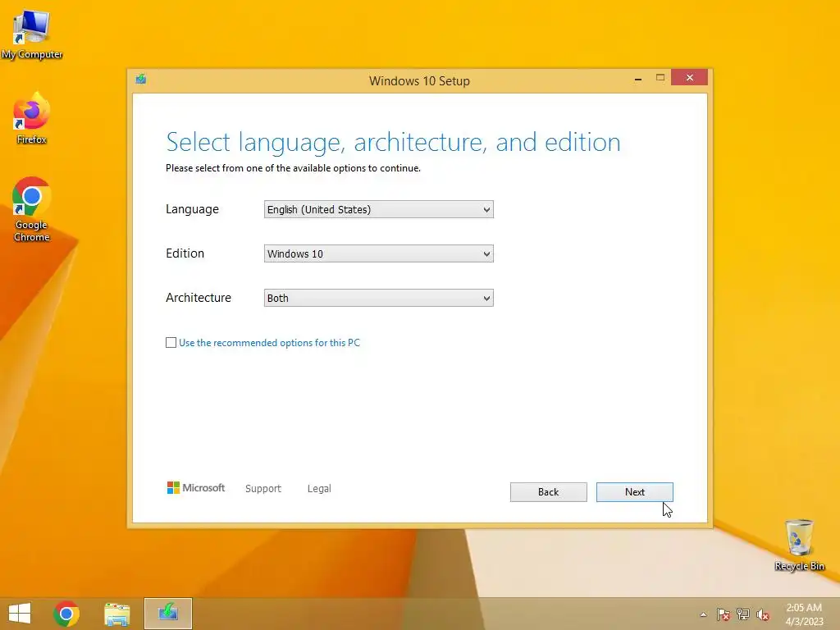
Task: Open Chrome from the taskbar
Action: [66, 614]
